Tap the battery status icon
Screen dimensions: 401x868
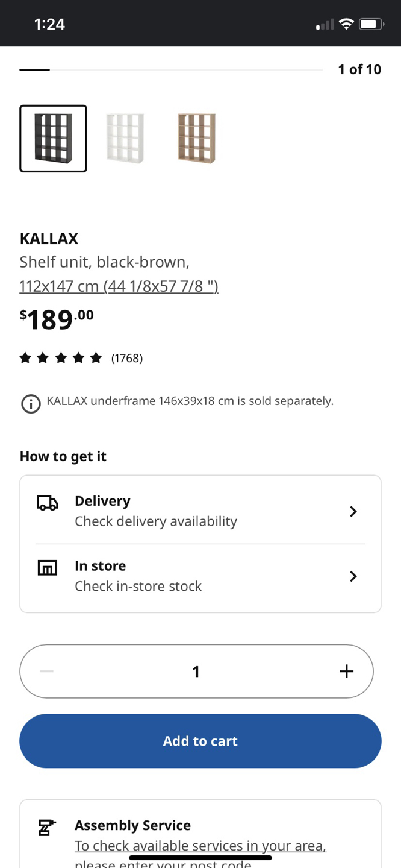tap(371, 24)
